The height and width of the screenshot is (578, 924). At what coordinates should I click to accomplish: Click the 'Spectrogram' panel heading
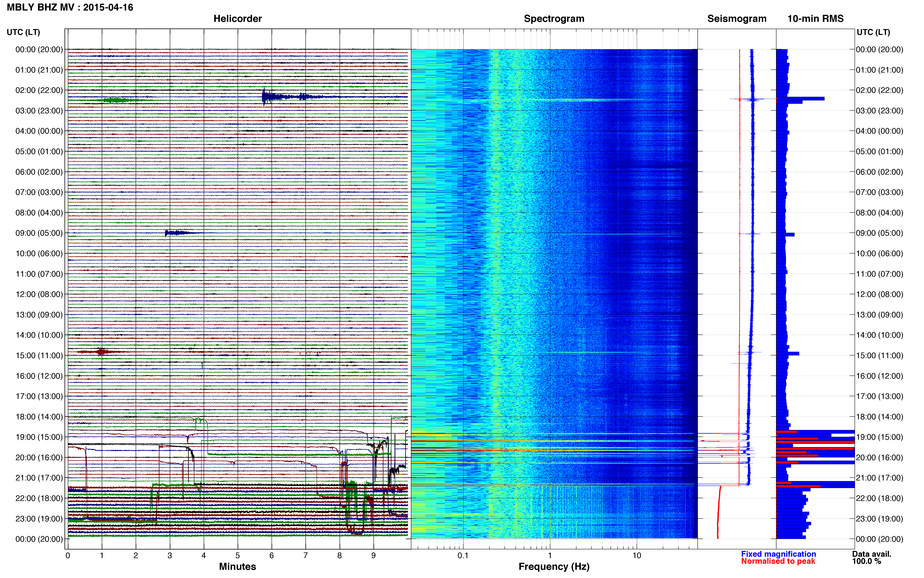(554, 19)
